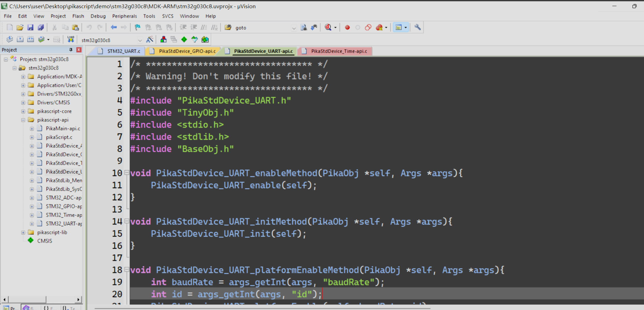This screenshot has width=644, height=310.
Task: Close the Project panel
Action: [x=79, y=50]
